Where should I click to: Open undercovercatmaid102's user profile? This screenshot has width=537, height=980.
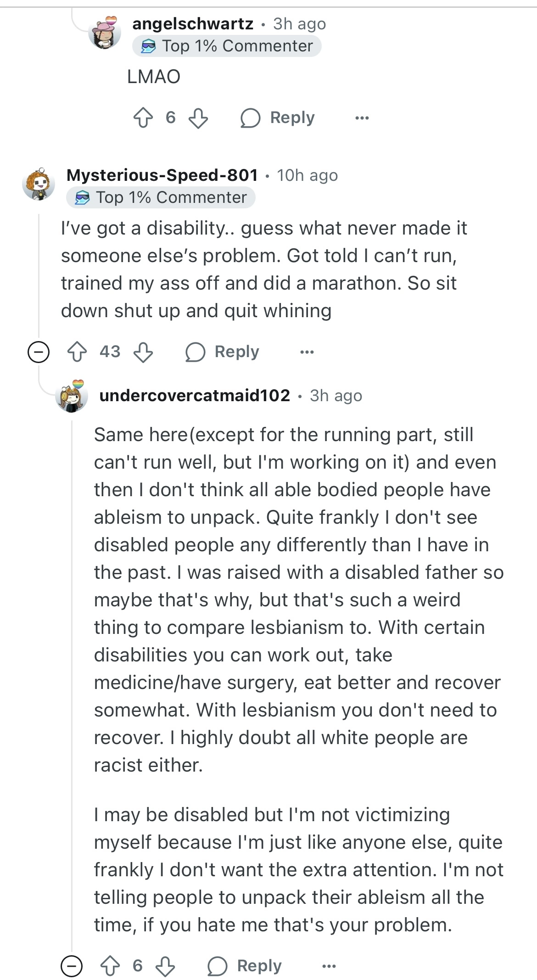point(195,395)
